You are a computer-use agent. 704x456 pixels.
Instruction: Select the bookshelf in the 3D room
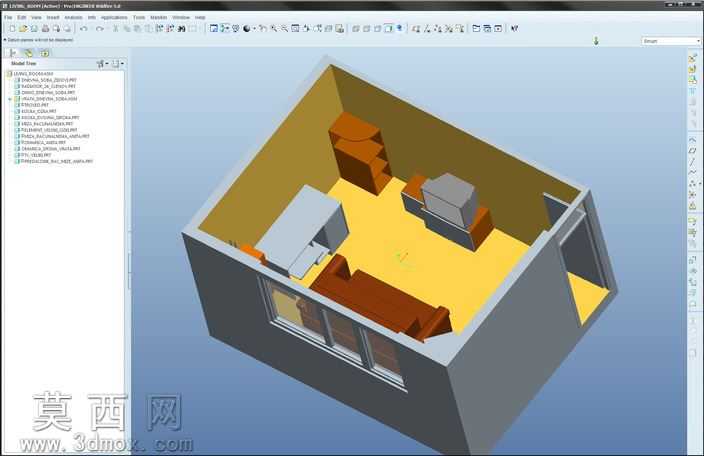[360, 153]
